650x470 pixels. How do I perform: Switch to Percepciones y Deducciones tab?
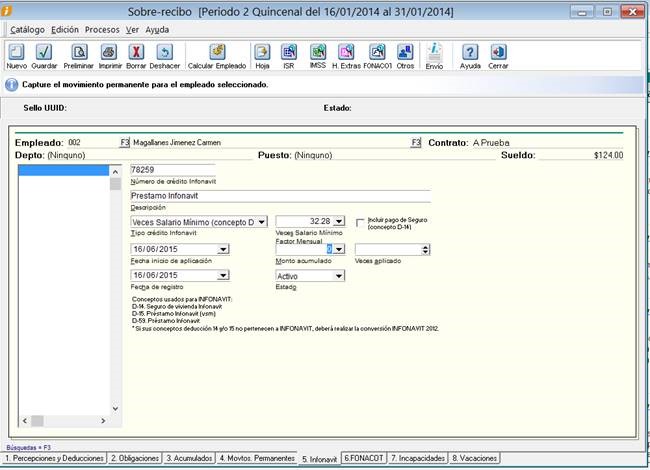click(x=54, y=458)
